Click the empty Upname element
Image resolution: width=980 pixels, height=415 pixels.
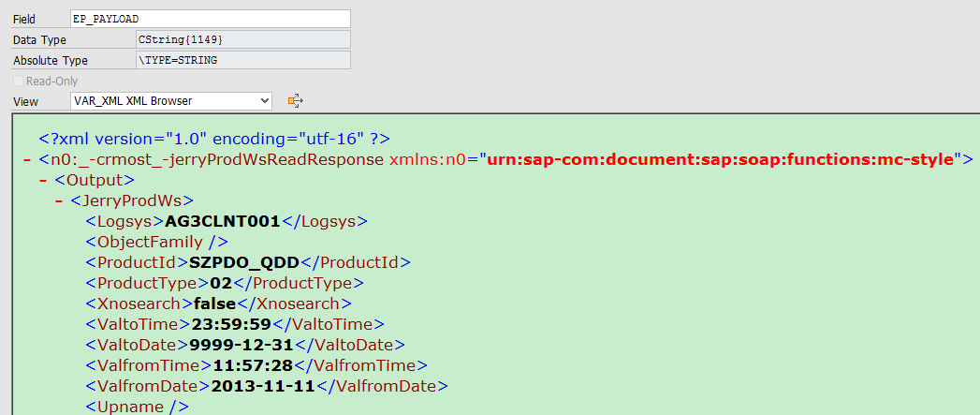click(137, 407)
